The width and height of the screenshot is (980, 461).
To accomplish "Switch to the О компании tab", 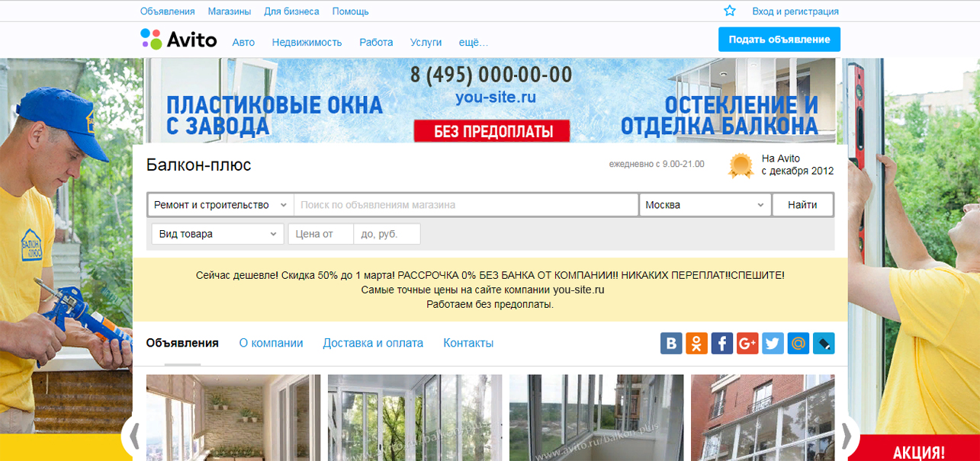I will point(271,343).
